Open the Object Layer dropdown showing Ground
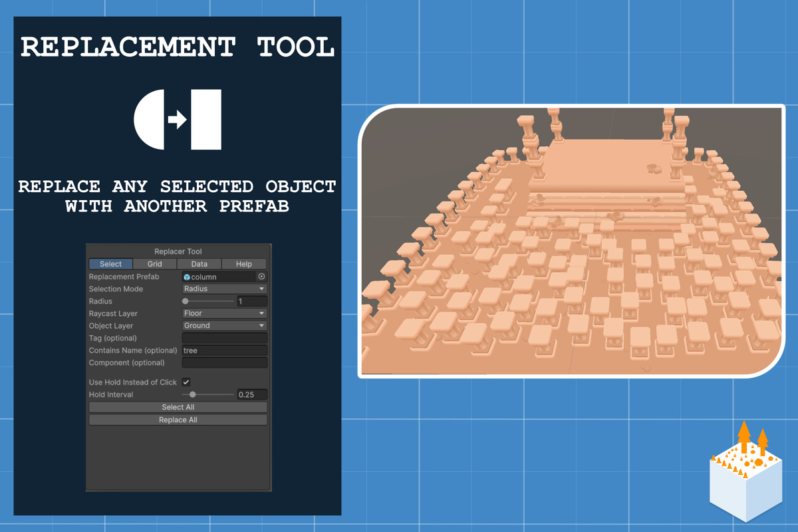 (x=224, y=325)
